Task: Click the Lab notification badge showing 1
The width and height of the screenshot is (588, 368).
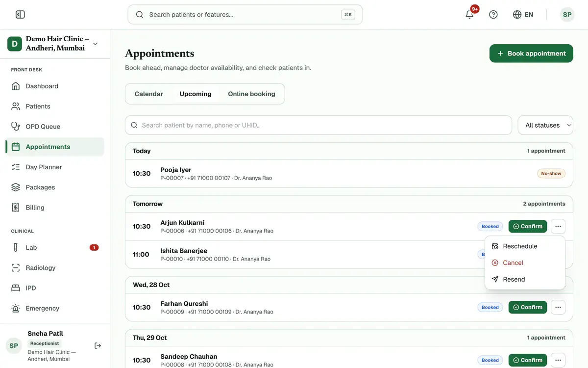Action: (x=94, y=248)
